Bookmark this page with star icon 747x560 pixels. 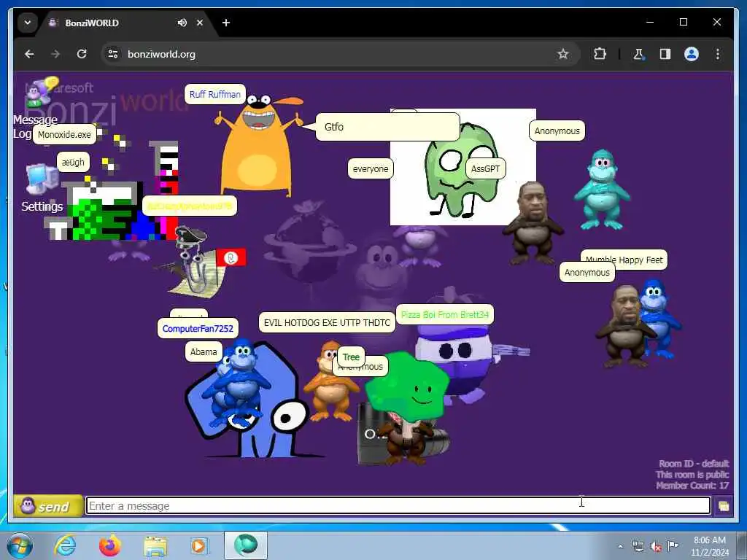coord(563,54)
